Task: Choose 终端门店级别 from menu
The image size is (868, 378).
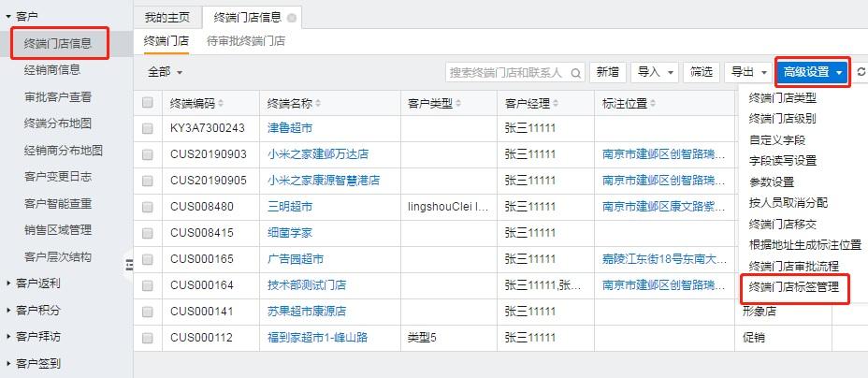Action: pos(782,119)
